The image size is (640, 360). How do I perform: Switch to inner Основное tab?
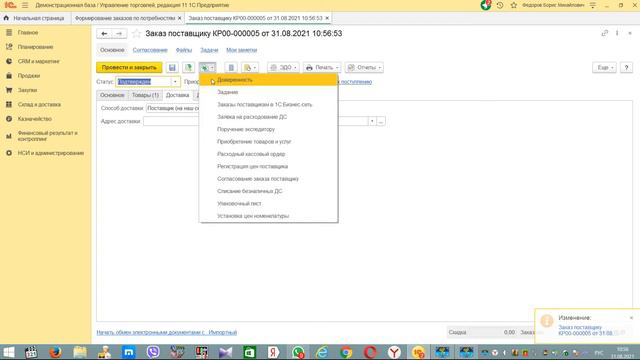[x=112, y=95]
